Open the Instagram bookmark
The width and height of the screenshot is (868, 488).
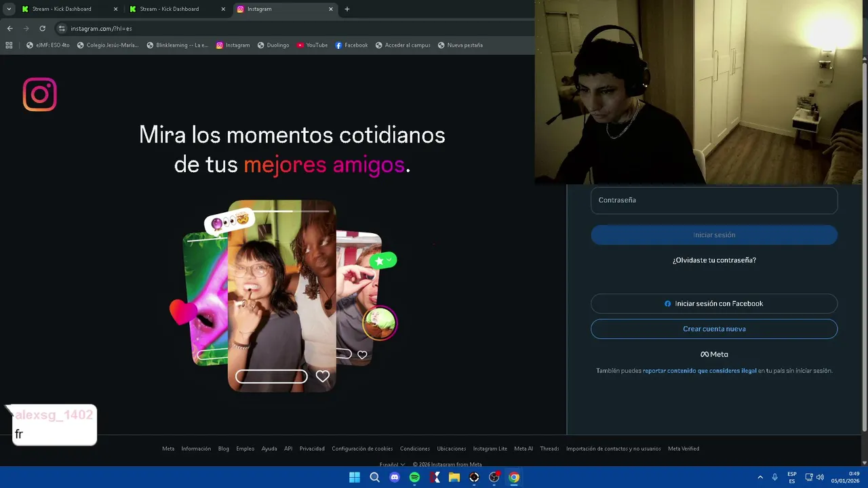click(233, 45)
